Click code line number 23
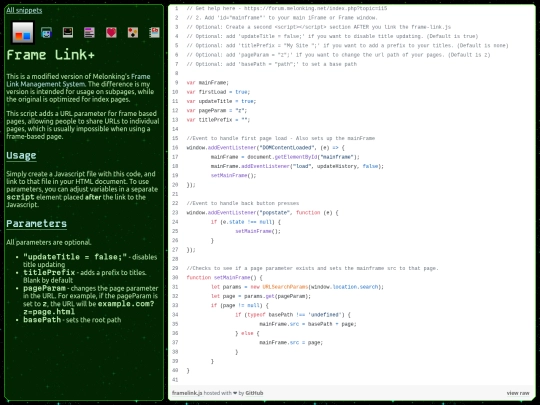540x405 pixels. coord(175,213)
